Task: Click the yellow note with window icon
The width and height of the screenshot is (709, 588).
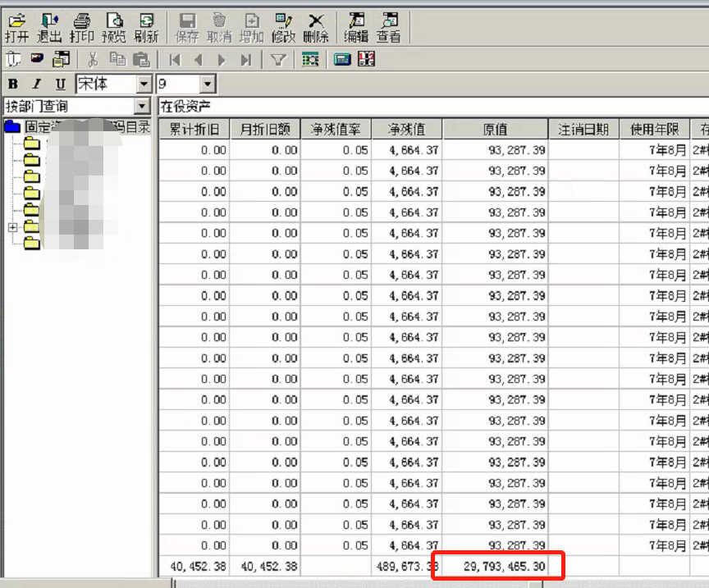Action: pyautogui.click(x=61, y=59)
